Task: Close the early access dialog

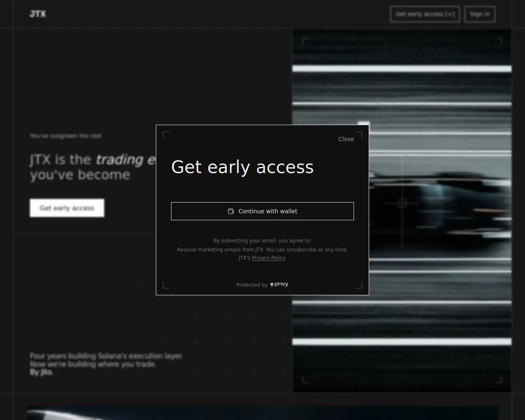Action: click(x=346, y=139)
